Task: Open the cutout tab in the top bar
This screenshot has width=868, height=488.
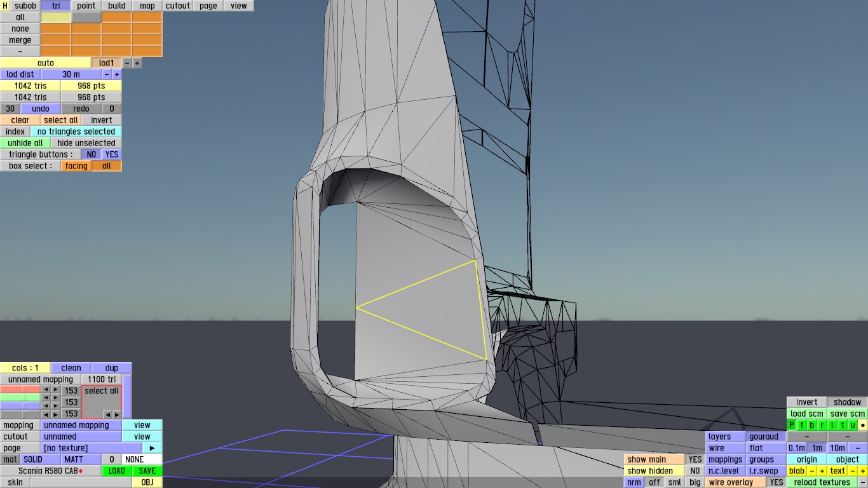Action: 178,6
